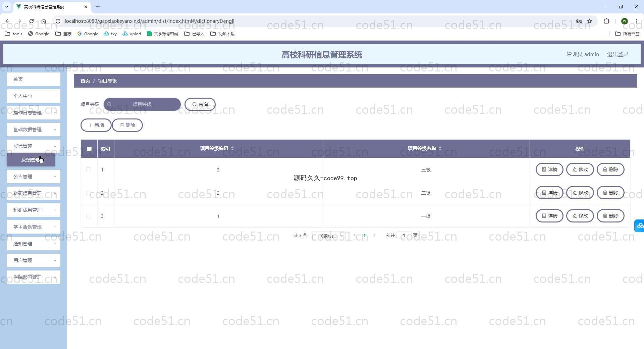This screenshot has width=644, height=349.
Task: Open the 首页 sidebar item
Action: pos(34,79)
